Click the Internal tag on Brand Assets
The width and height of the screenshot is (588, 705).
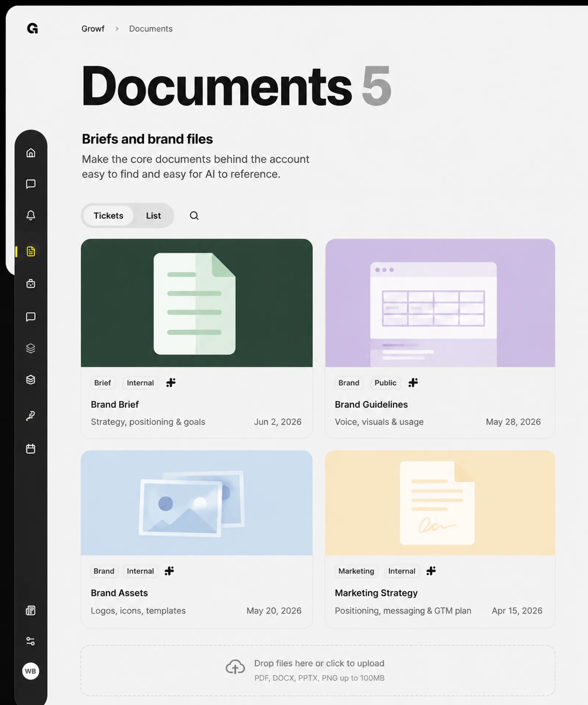coord(140,571)
